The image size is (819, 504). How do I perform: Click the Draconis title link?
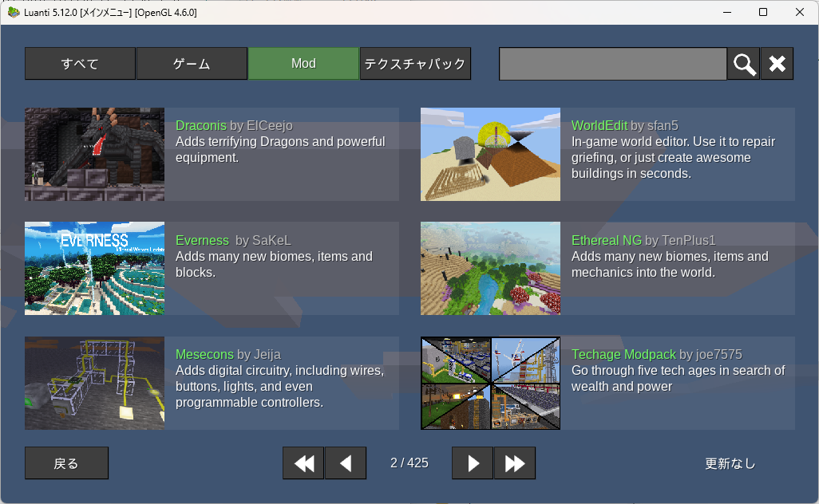(201, 126)
